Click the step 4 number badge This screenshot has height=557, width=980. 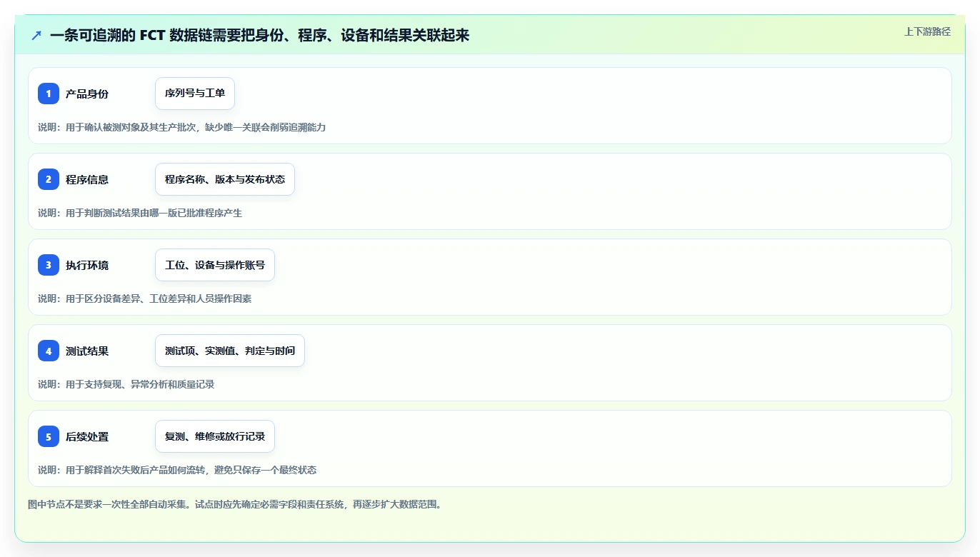[x=49, y=351]
